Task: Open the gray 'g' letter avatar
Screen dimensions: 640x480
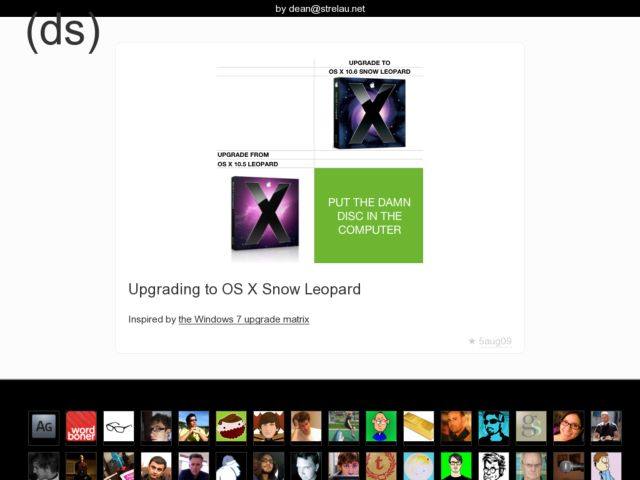Action: (531, 426)
